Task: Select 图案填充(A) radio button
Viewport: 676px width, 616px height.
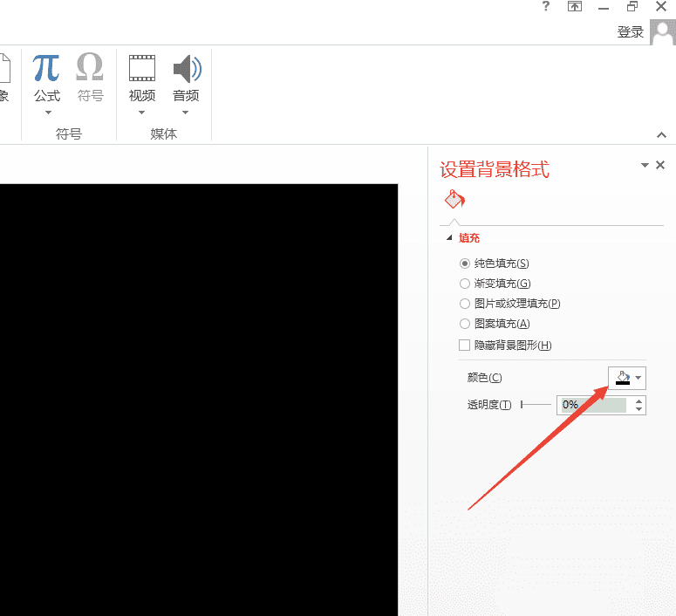Action: pos(464,324)
